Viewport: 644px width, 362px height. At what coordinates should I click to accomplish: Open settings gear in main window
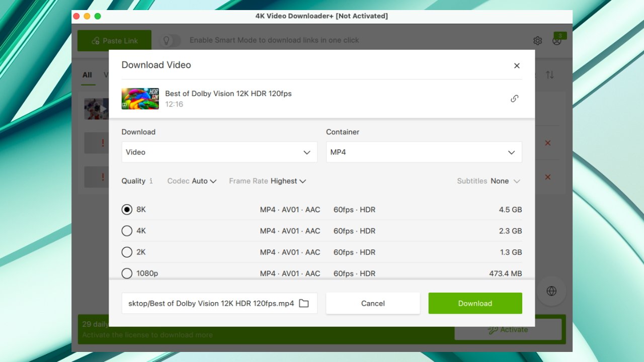(537, 41)
